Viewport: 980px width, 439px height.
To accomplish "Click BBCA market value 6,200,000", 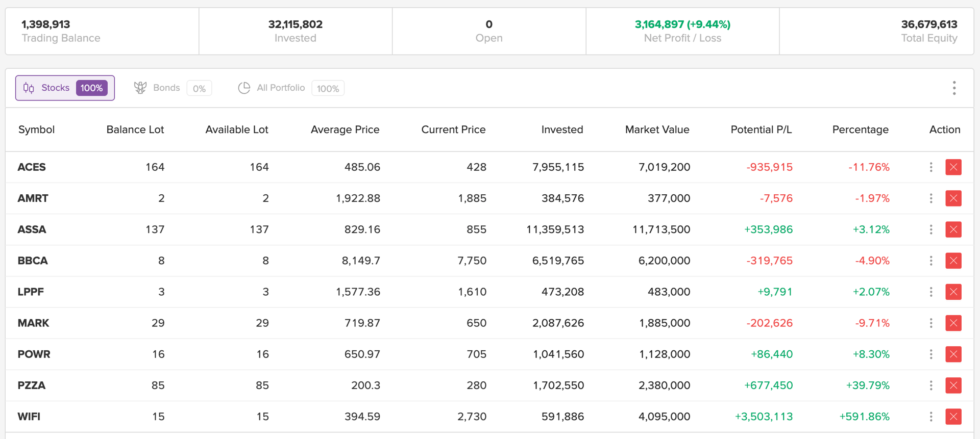I will [x=665, y=261].
